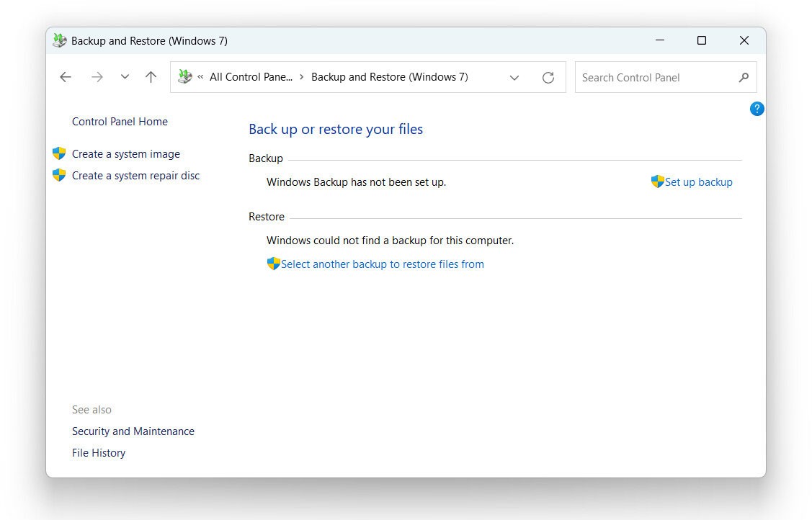Select another backup to restore files from
Screen dimensions: 812x520
[x=382, y=264]
